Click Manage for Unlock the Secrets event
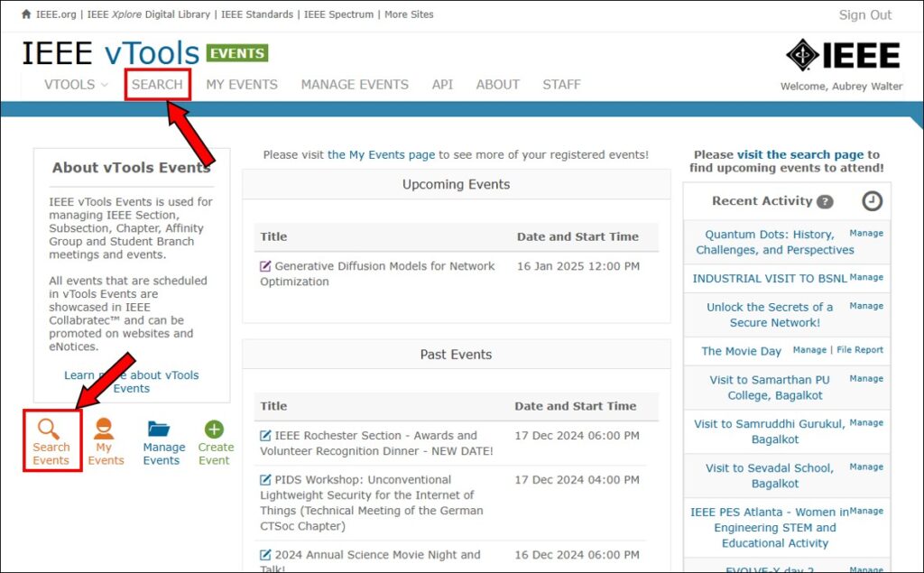 (x=866, y=306)
